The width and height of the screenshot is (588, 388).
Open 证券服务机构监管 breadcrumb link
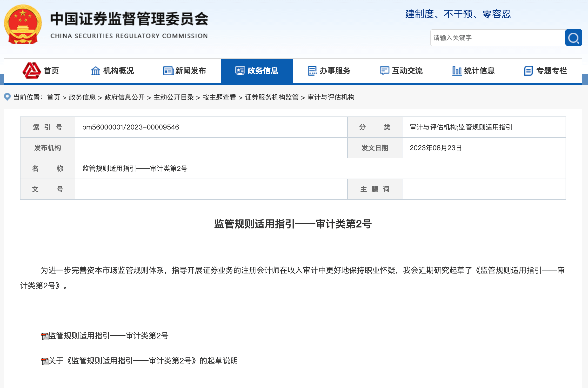(x=272, y=97)
